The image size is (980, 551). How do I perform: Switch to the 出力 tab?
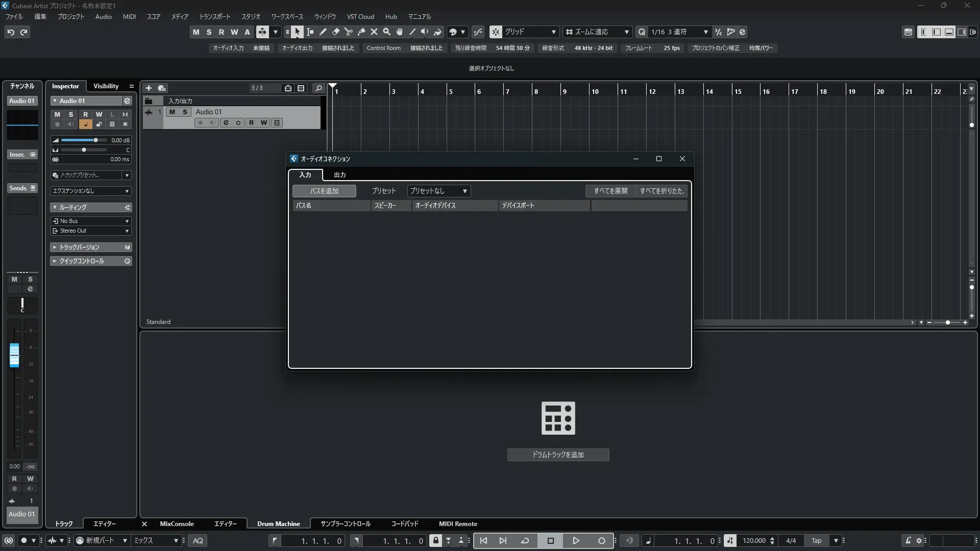(339, 174)
